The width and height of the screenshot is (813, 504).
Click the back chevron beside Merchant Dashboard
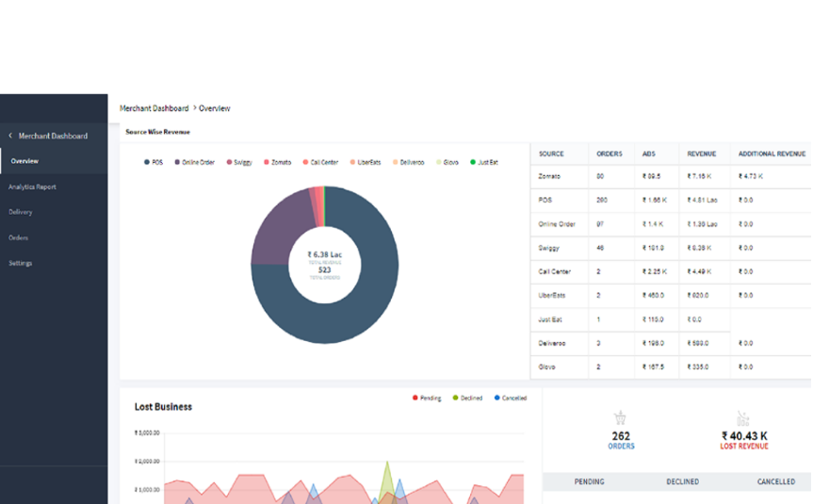coord(10,136)
